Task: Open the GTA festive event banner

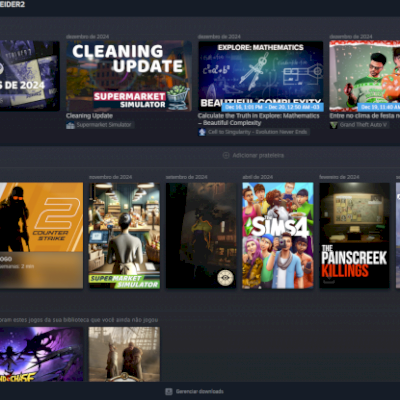Action: tap(365, 76)
